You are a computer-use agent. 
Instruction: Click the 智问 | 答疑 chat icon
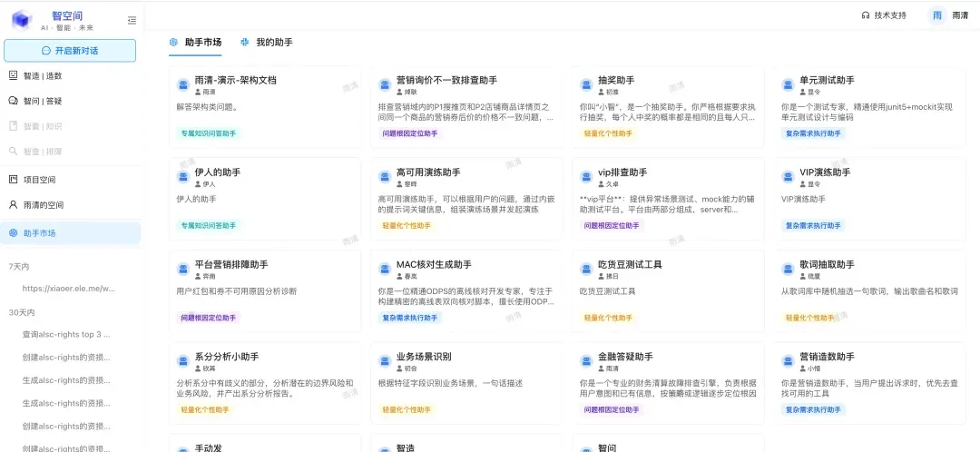click(x=14, y=101)
